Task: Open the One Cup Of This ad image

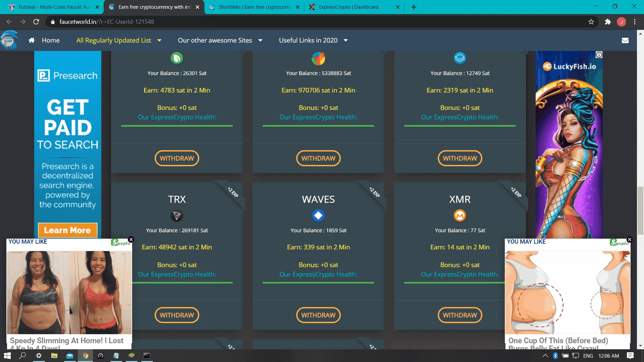Action: [568, 293]
